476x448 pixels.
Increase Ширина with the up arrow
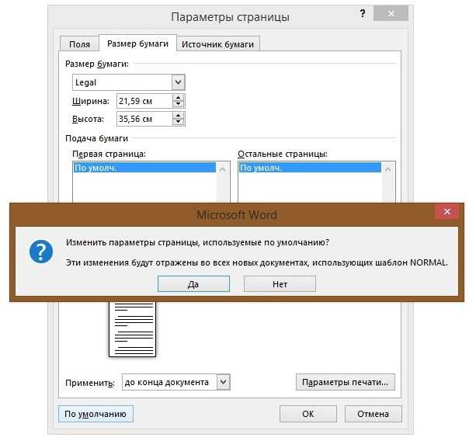[x=179, y=97]
